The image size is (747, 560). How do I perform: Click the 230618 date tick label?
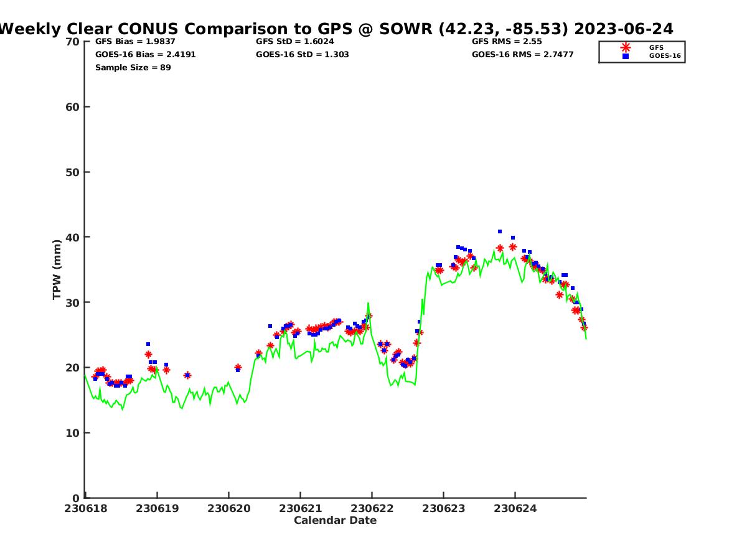pyautogui.click(x=85, y=508)
